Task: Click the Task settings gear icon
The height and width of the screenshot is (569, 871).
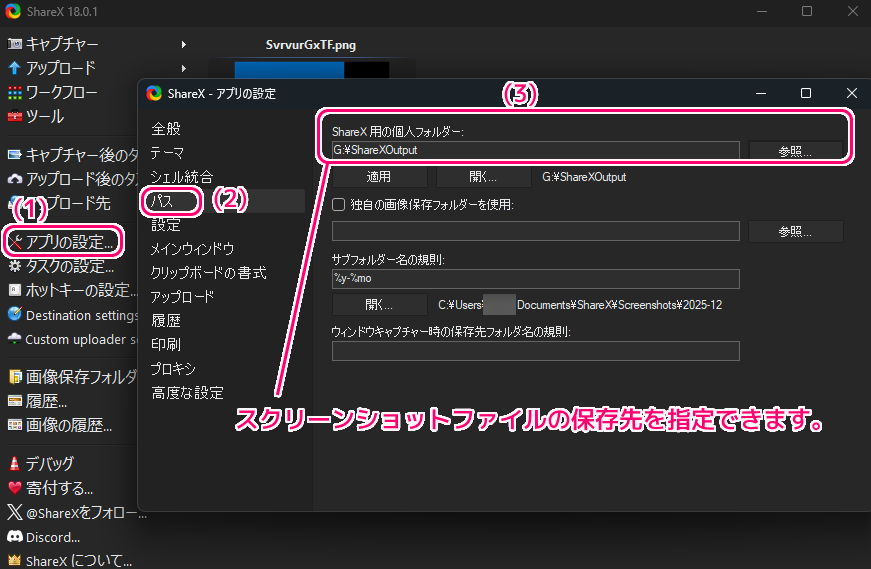Action: point(14,266)
